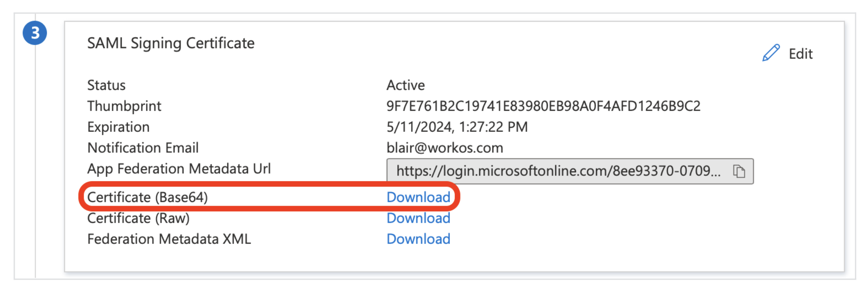Click the Thumbprint label
Screen dimensions: 868x290
pos(124,106)
